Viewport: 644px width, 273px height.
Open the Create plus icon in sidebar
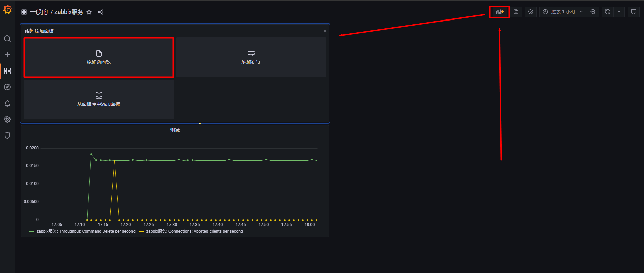(x=7, y=55)
